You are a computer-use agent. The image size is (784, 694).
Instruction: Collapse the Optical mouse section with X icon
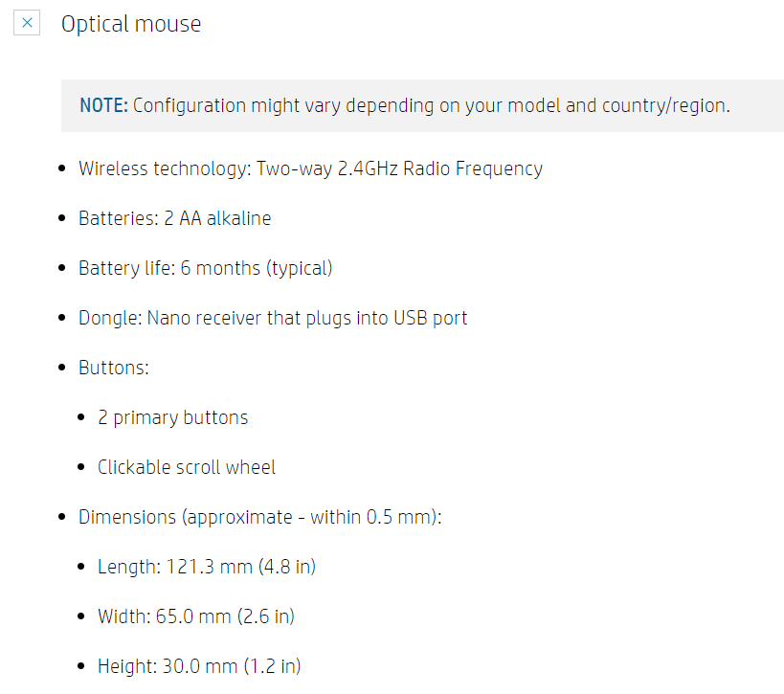[27, 23]
